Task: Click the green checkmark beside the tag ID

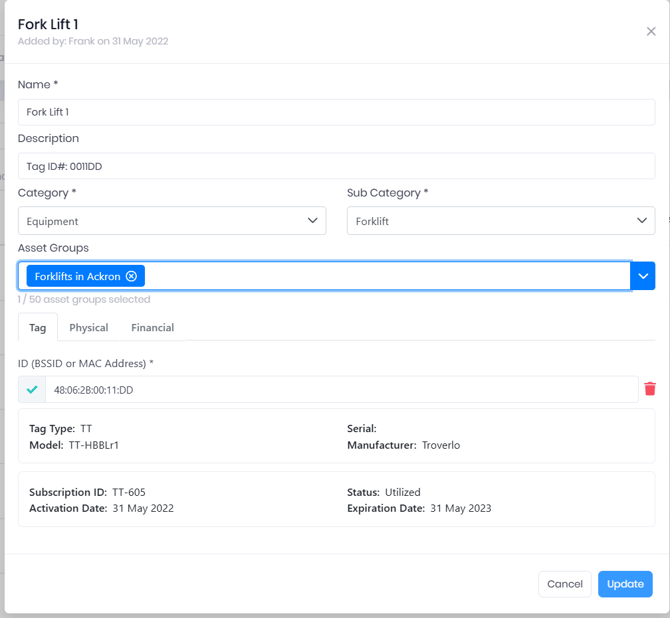Action: pos(32,390)
